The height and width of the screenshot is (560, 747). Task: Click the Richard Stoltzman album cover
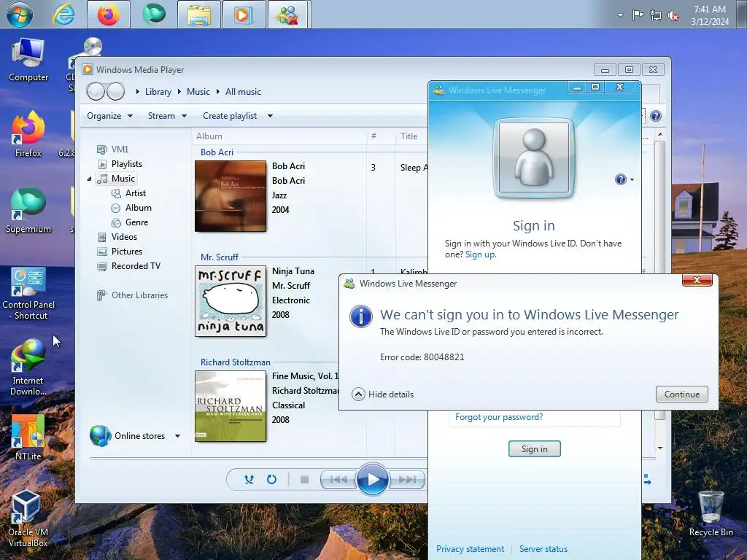[x=231, y=406]
